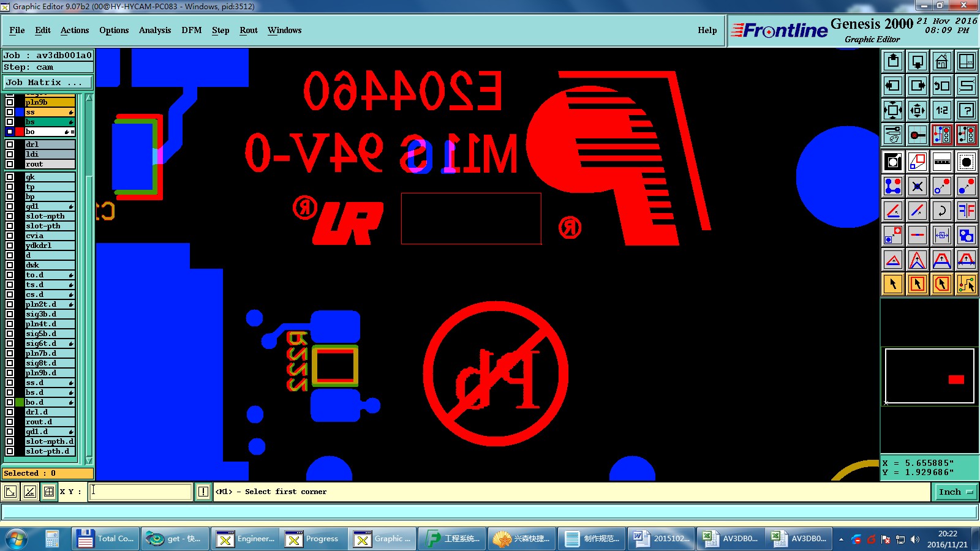
Task: Select the polygon area selection tool
Action: click(x=942, y=284)
